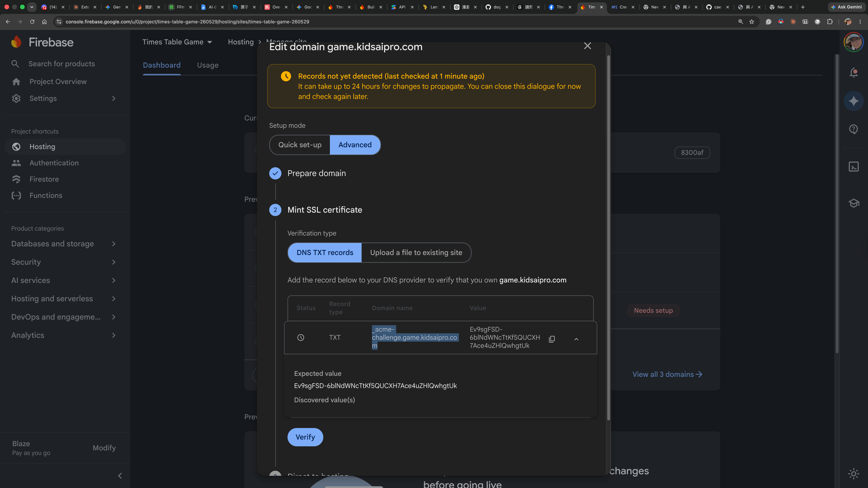
Task: Select DNS TXT records verification
Action: pyautogui.click(x=325, y=253)
